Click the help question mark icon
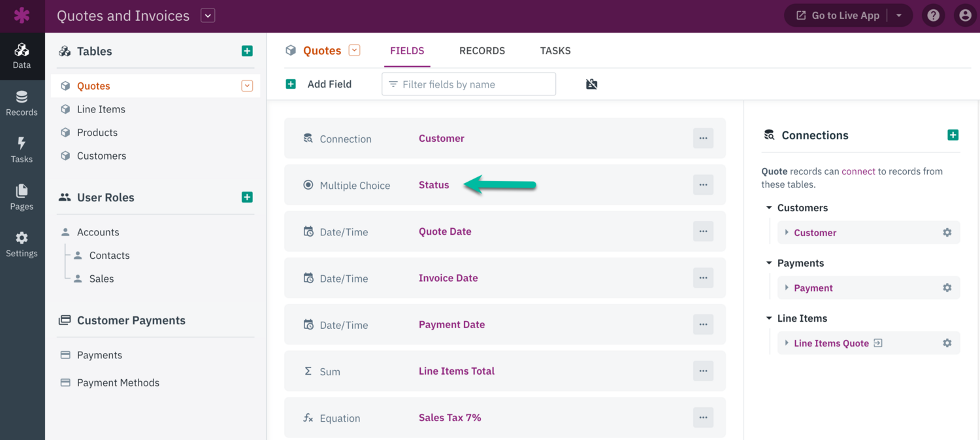 (x=934, y=16)
